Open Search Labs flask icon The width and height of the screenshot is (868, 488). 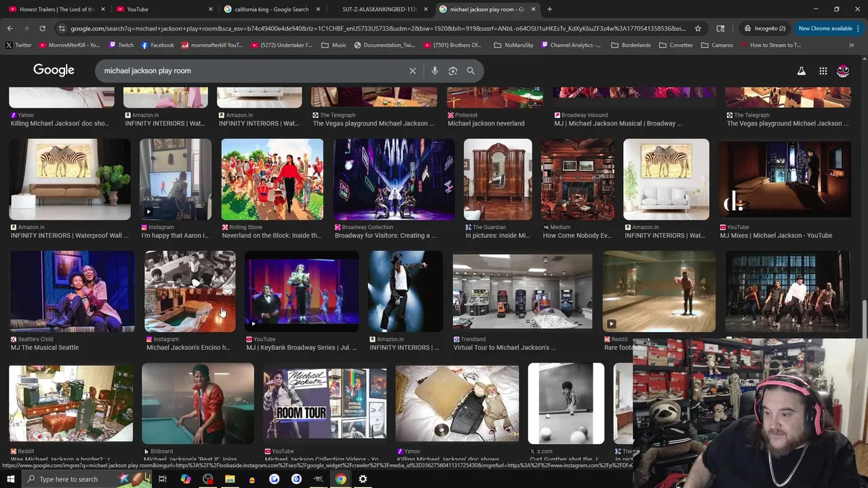point(802,70)
